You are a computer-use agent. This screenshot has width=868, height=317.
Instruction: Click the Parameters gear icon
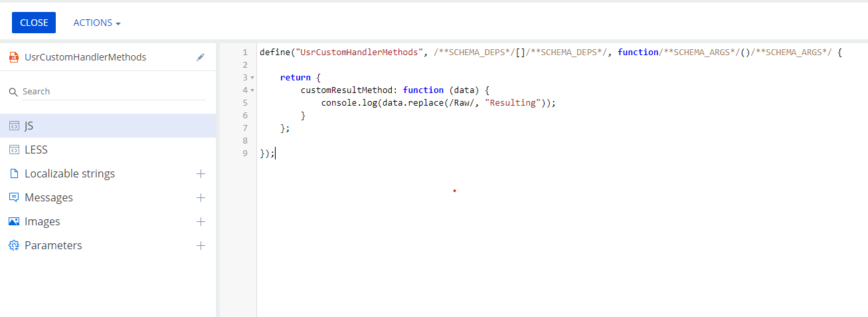tap(13, 245)
